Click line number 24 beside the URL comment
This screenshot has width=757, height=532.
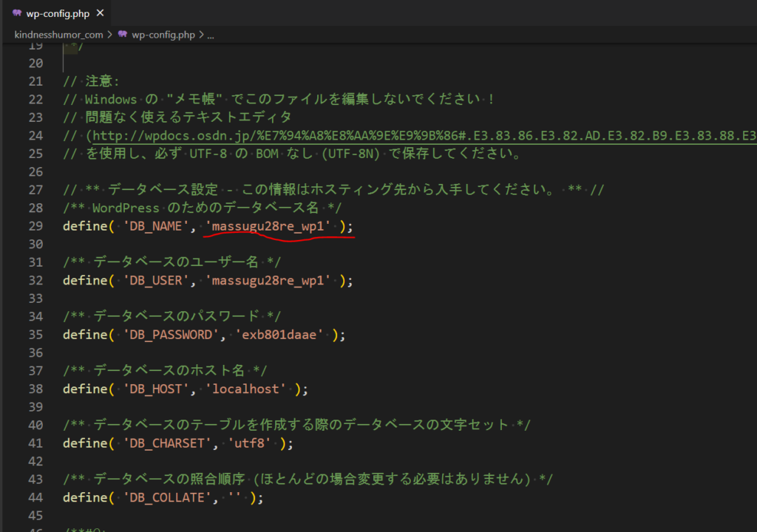[x=35, y=136]
